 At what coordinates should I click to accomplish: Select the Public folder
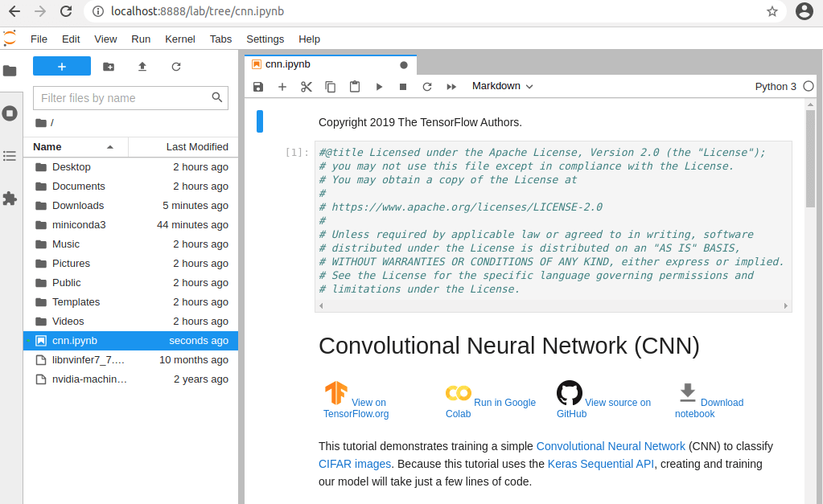coord(130,283)
